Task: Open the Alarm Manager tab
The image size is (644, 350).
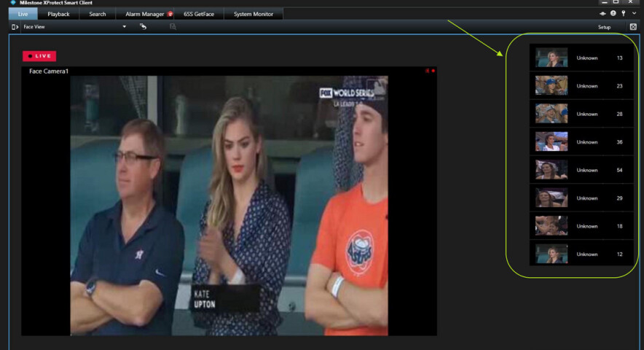Action: 144,14
